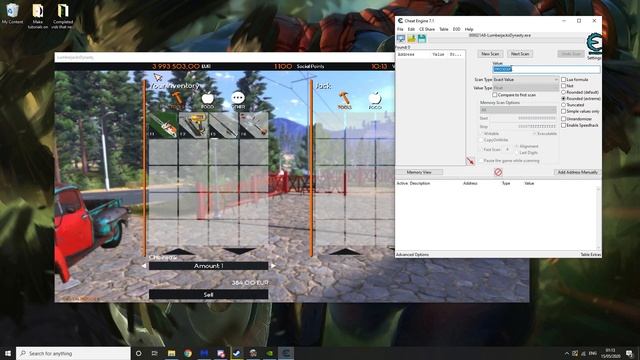Viewport: 640px width, 360px height.
Task: Toggle Simple values only checkbox
Action: pos(564,111)
